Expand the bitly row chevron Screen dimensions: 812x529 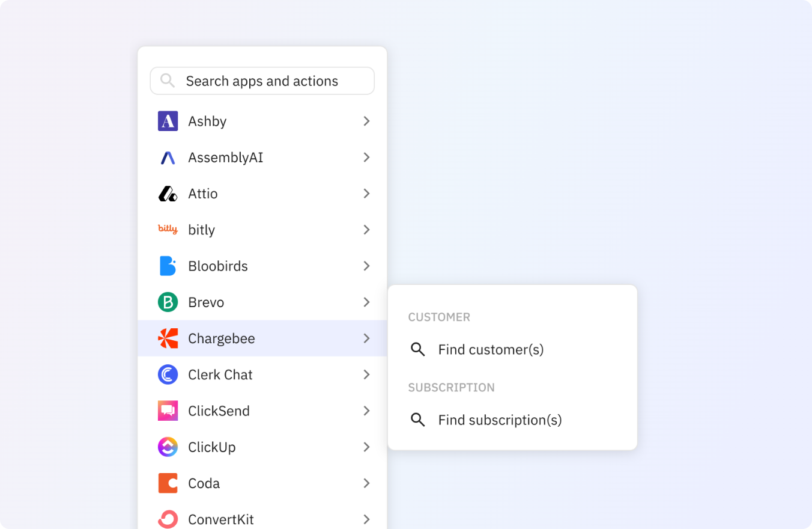[366, 230]
